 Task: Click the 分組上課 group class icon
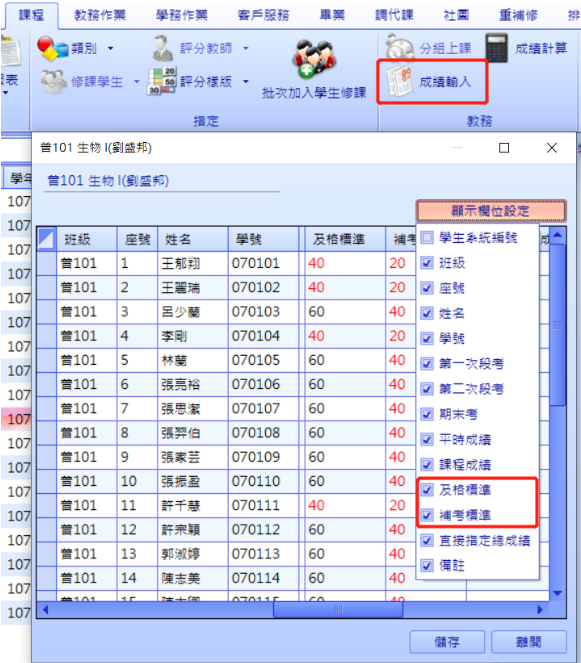point(400,48)
